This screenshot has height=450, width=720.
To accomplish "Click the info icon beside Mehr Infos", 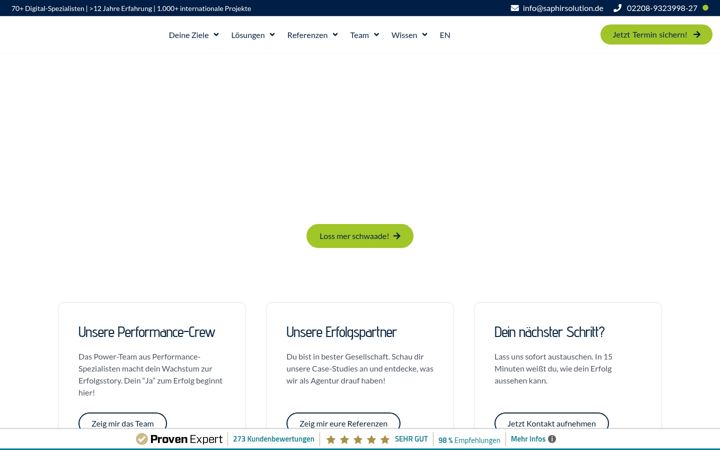I will pyautogui.click(x=552, y=439).
